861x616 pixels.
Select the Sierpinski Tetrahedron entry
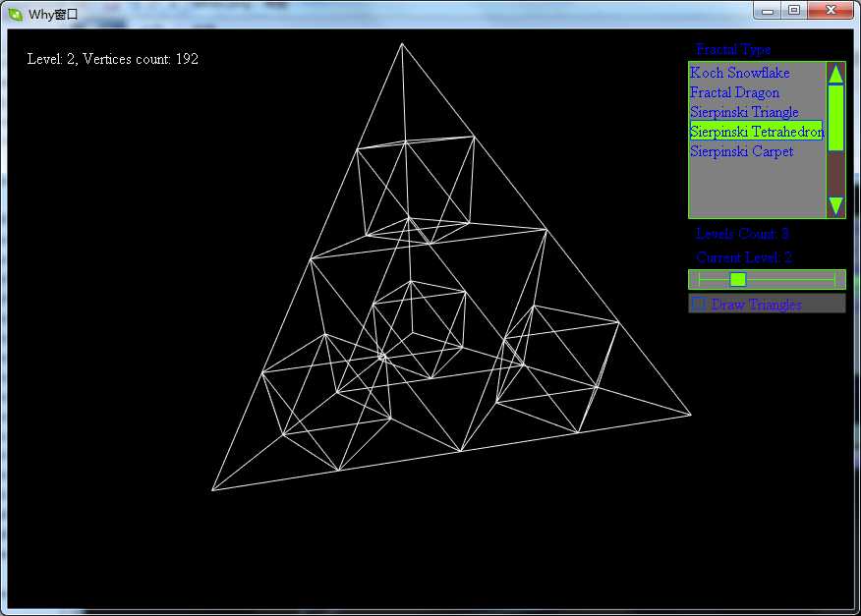pyautogui.click(x=756, y=132)
